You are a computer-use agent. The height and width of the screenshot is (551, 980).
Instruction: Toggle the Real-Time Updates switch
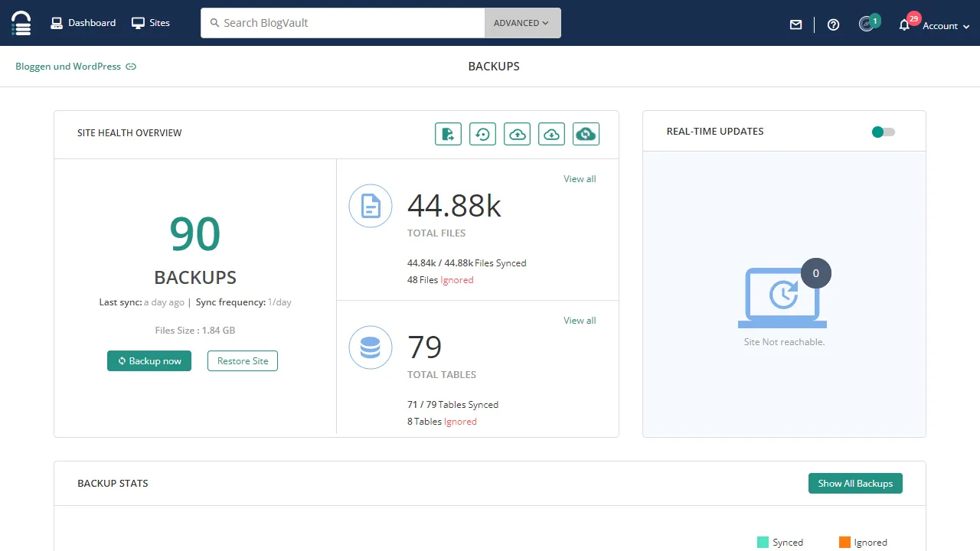click(x=883, y=132)
